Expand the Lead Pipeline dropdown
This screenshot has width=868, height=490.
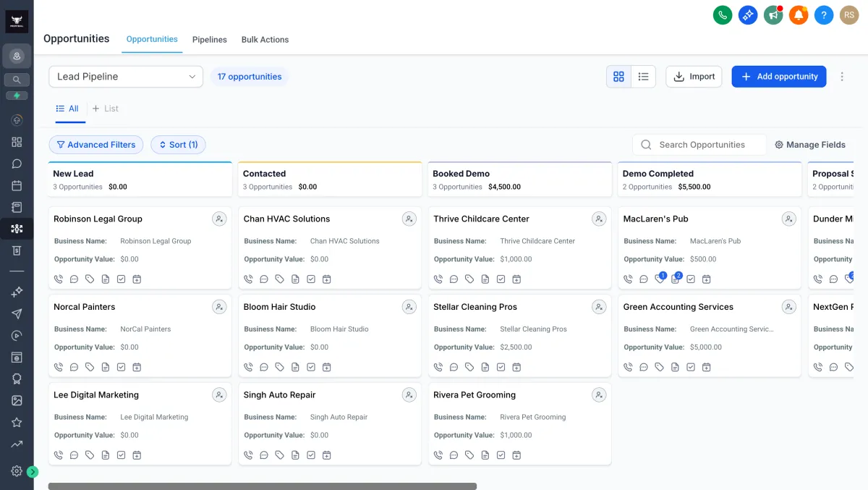(126, 77)
